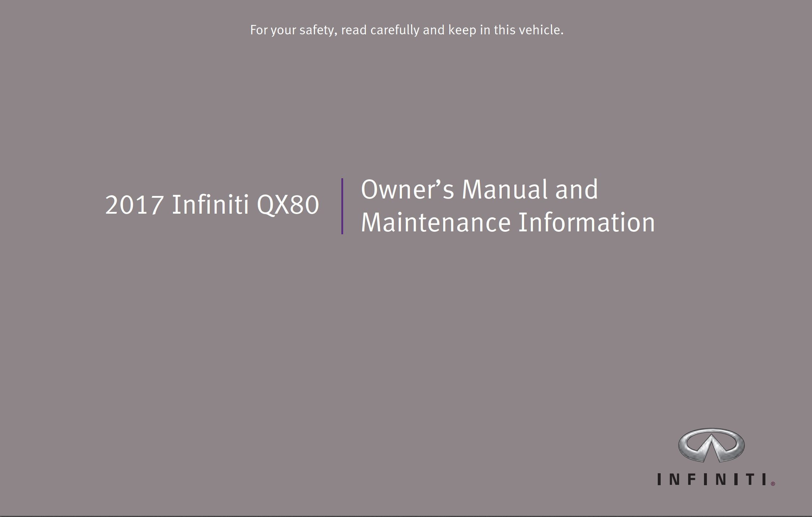Click the "Owner's Manual and" heading line

coord(479,189)
